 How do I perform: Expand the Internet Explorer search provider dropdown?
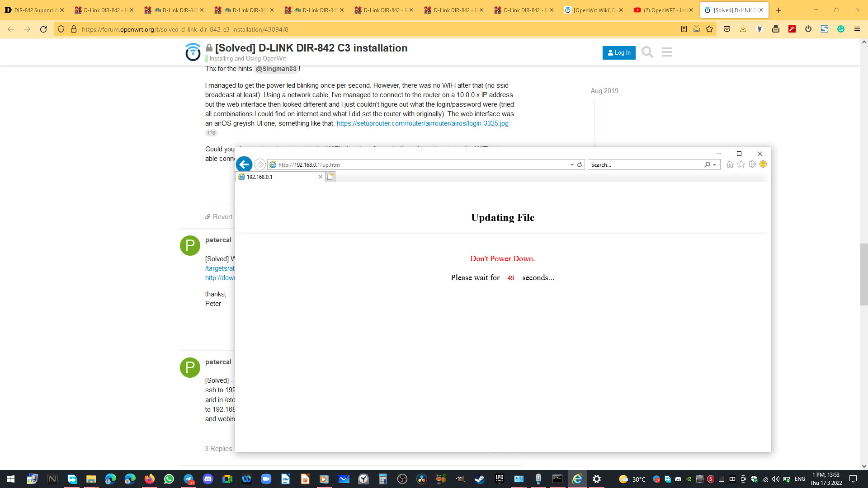(715, 165)
